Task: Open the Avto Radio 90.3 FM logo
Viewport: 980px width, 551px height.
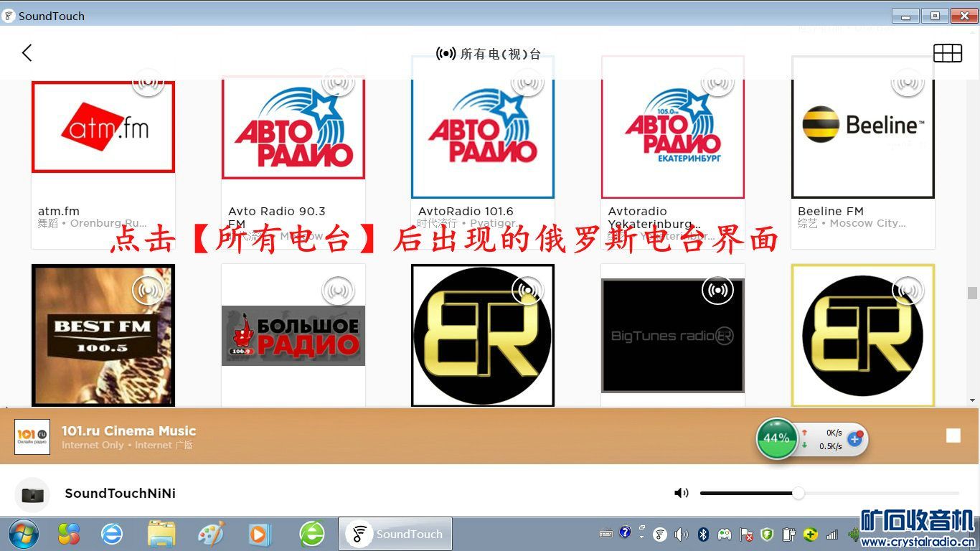Action: tap(293, 127)
